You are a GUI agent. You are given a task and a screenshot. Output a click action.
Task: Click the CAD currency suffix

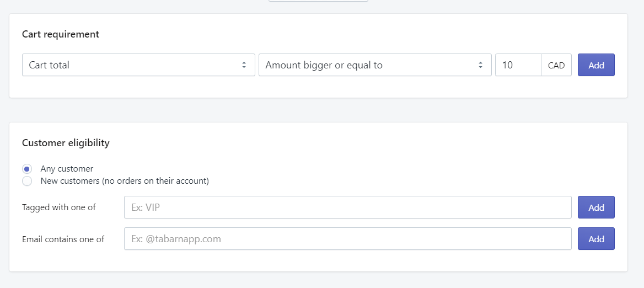click(x=556, y=65)
